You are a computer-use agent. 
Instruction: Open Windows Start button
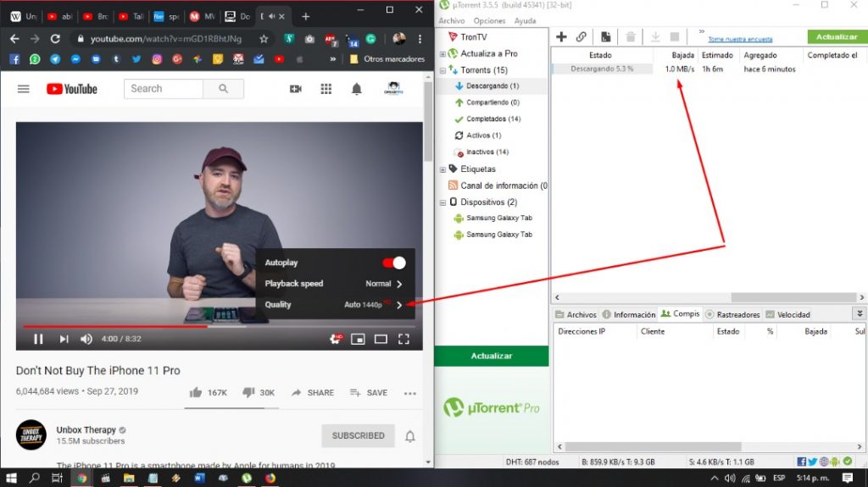coord(11,478)
